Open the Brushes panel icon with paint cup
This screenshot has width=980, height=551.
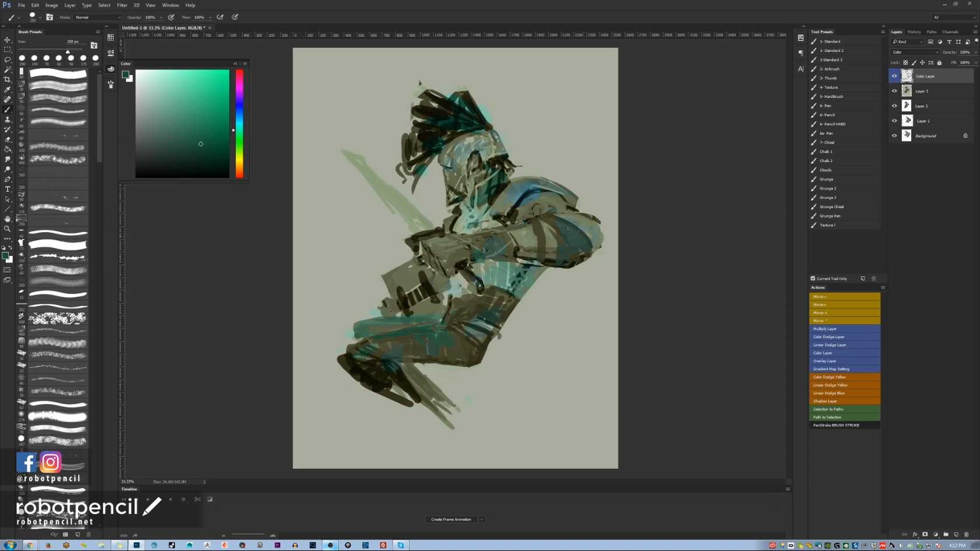point(111,84)
